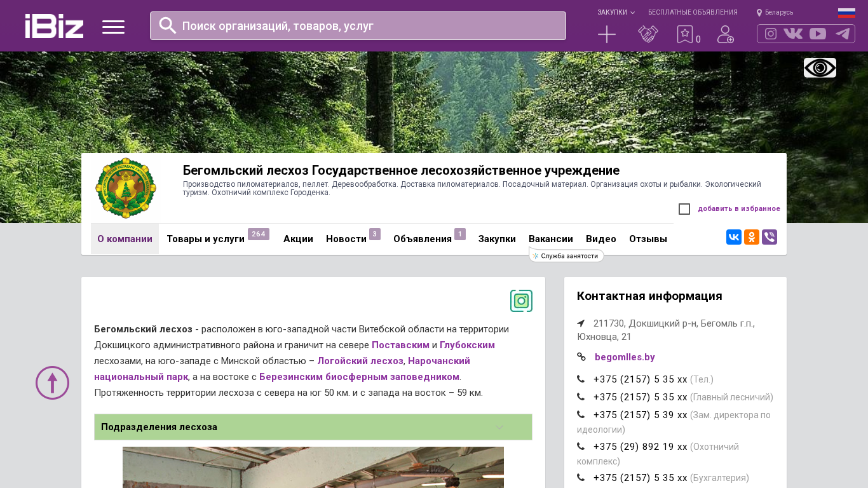The image size is (868, 488).
Task: Open the Глубокским link
Action: click(467, 345)
